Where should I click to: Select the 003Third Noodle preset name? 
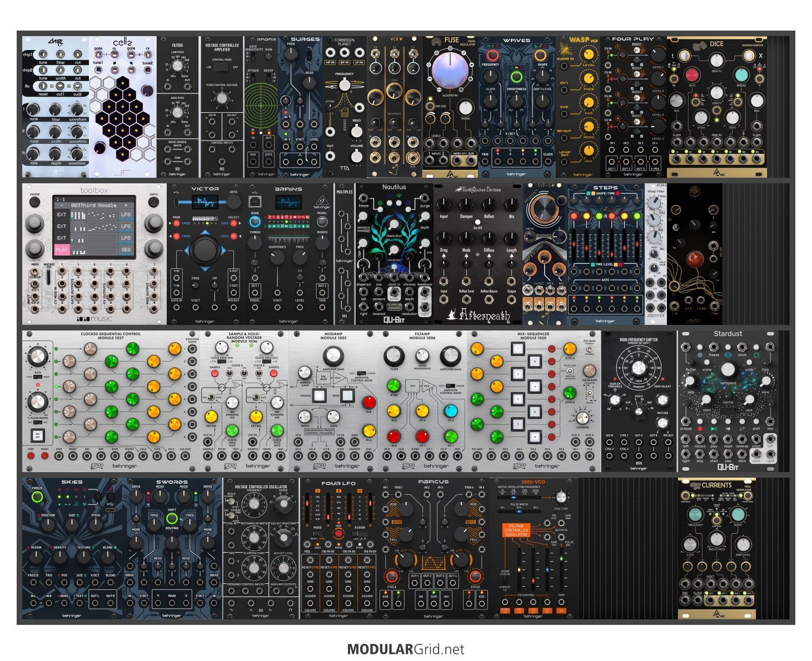(x=93, y=205)
